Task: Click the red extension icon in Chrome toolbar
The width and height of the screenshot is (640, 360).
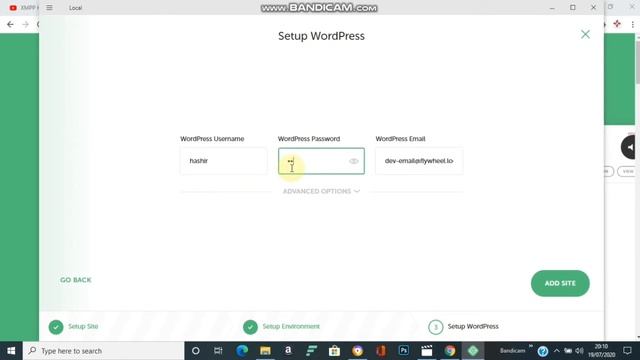Action: (x=617, y=24)
